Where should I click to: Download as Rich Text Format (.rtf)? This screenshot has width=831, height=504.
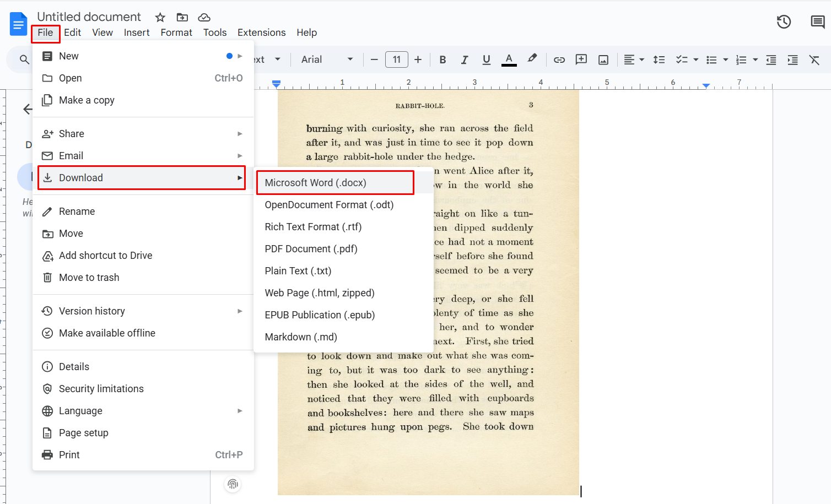tap(343, 227)
